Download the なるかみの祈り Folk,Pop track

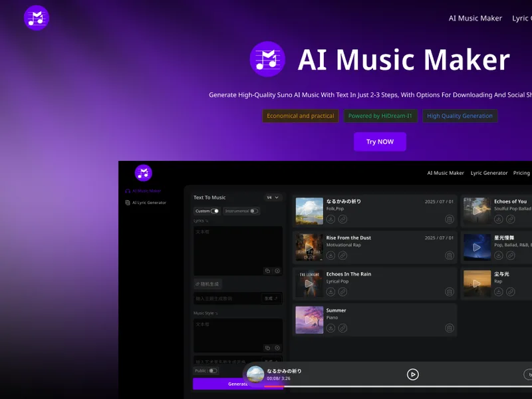pos(331,219)
